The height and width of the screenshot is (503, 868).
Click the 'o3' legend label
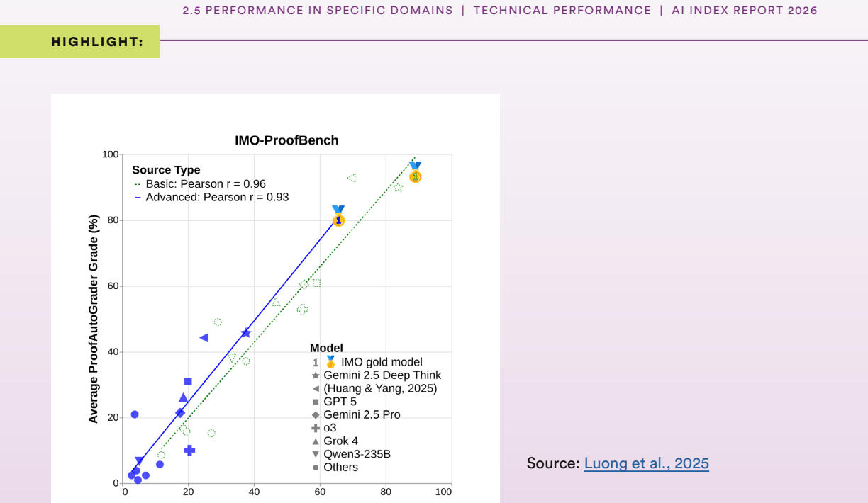tap(330, 428)
